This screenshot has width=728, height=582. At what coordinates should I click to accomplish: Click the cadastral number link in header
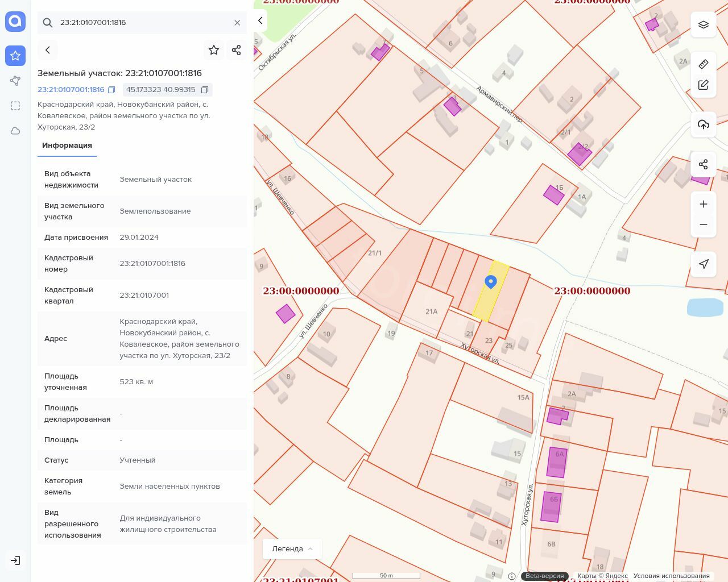click(x=71, y=90)
